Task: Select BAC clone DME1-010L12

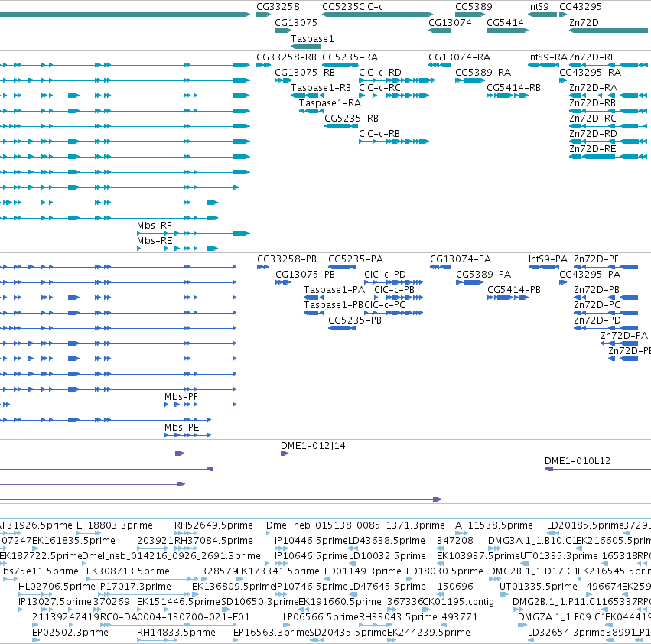Action: pos(598,469)
